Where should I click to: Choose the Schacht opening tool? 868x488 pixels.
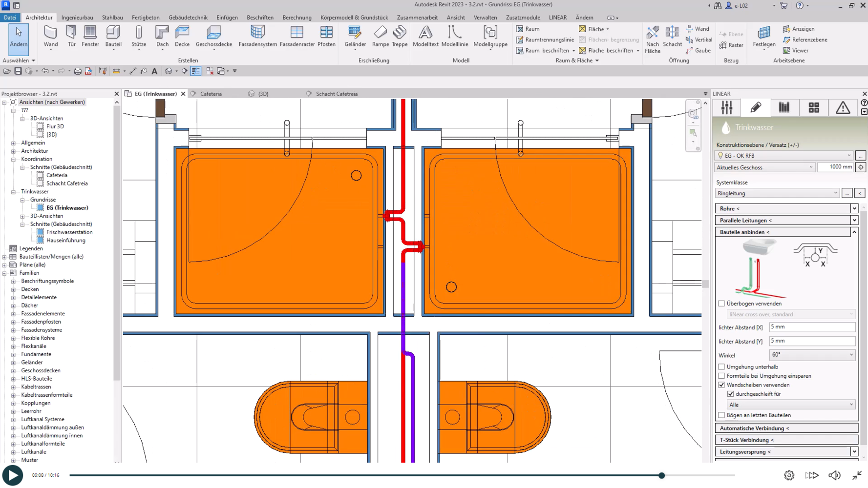tap(672, 37)
